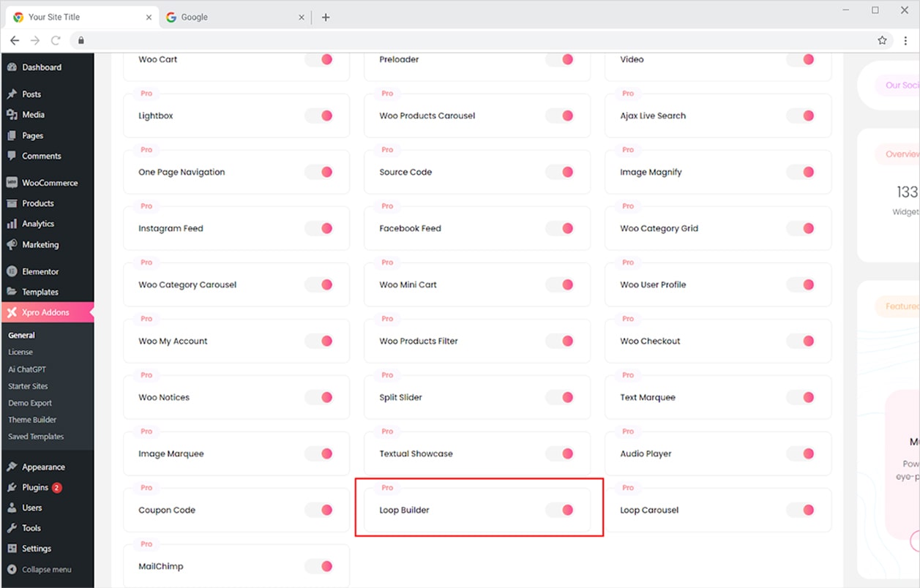Click the Posts pin icon

click(x=12, y=94)
